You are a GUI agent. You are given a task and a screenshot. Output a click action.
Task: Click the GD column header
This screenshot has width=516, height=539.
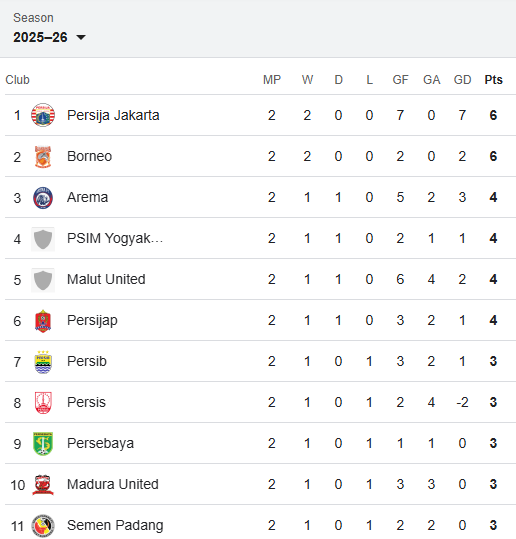pos(462,80)
